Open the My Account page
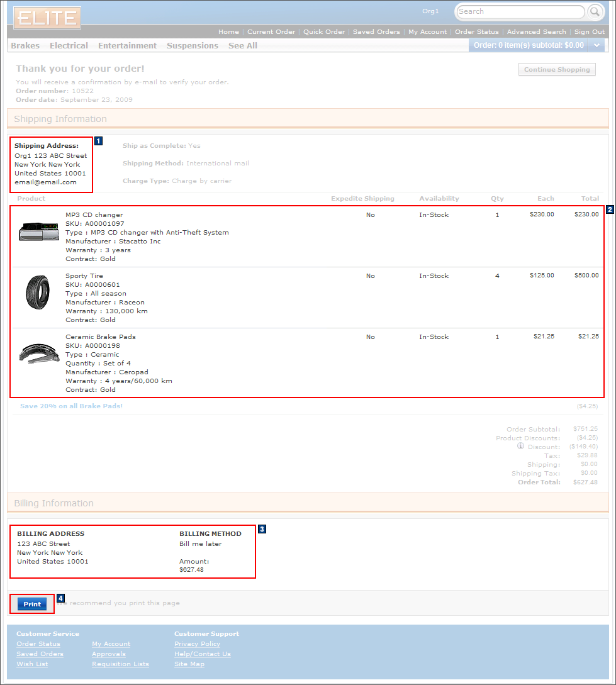 point(427,31)
